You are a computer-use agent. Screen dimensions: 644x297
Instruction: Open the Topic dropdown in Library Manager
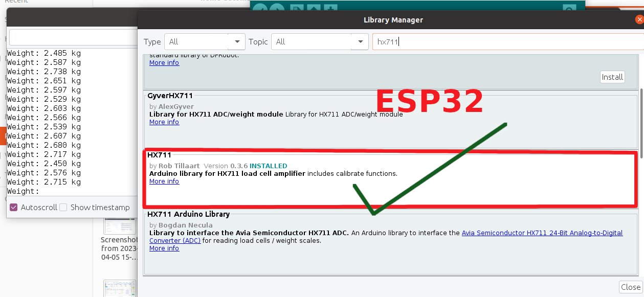(320, 42)
